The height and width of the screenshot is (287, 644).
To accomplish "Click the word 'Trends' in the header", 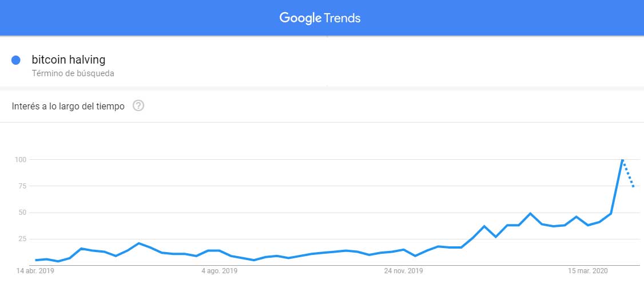I will [x=343, y=18].
